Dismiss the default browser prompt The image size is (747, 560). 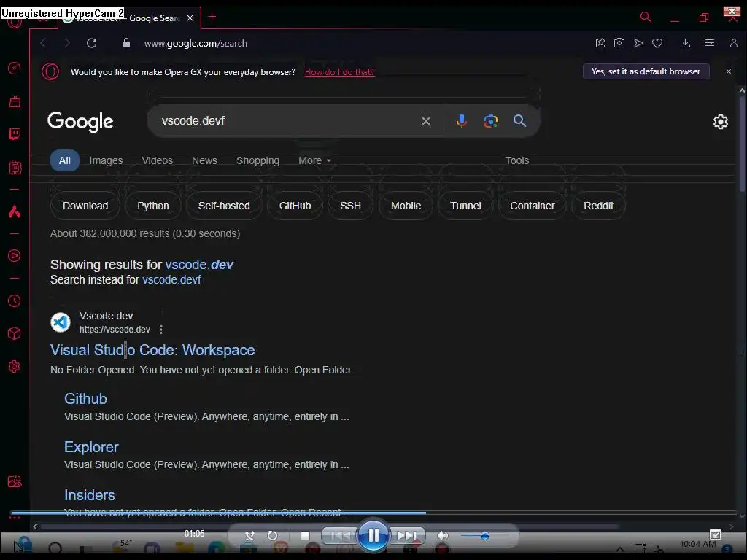pyautogui.click(x=729, y=71)
